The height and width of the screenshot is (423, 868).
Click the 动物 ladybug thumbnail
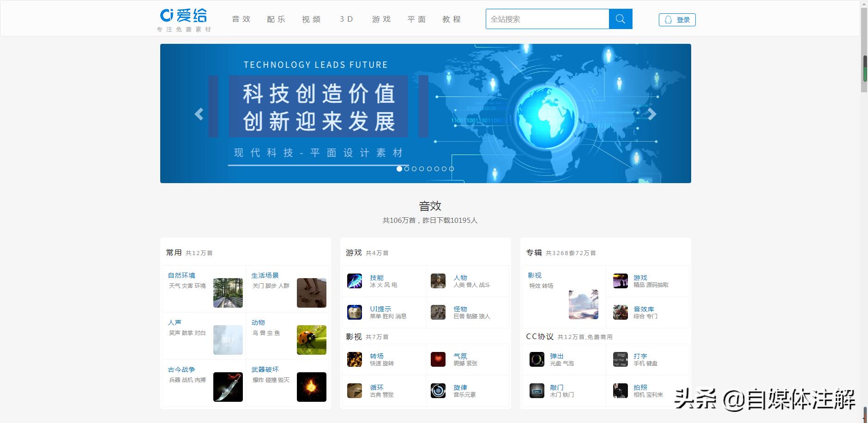312,340
